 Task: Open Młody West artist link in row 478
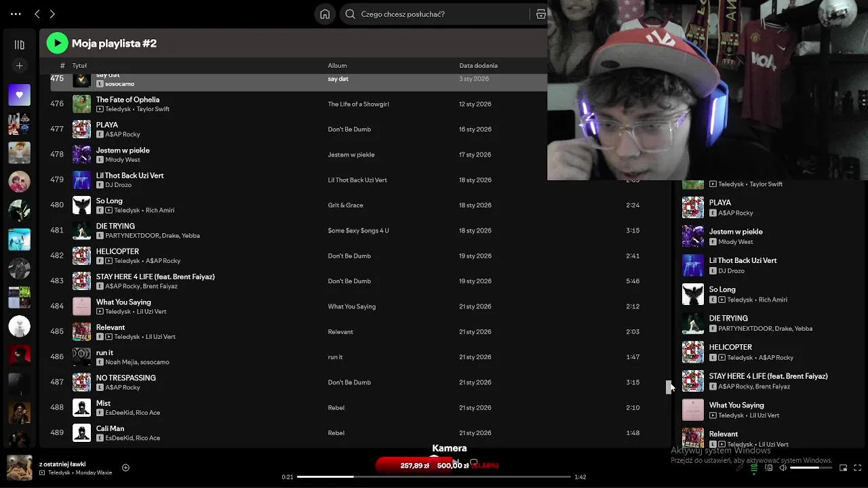click(123, 160)
